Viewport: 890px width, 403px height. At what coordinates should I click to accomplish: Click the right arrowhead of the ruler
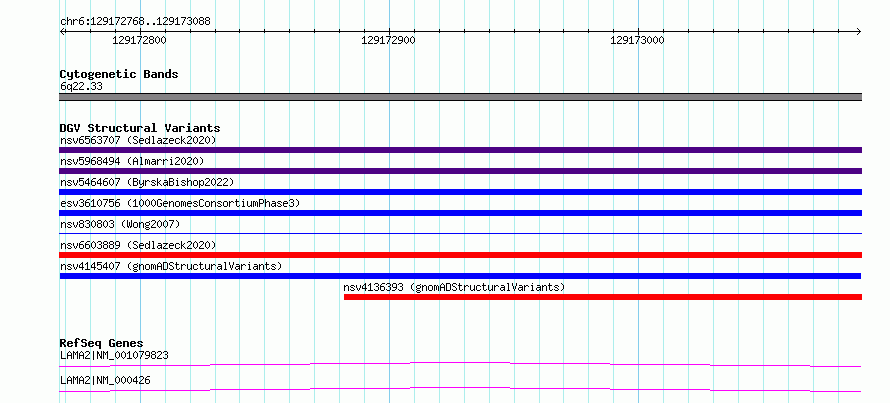[859, 31]
